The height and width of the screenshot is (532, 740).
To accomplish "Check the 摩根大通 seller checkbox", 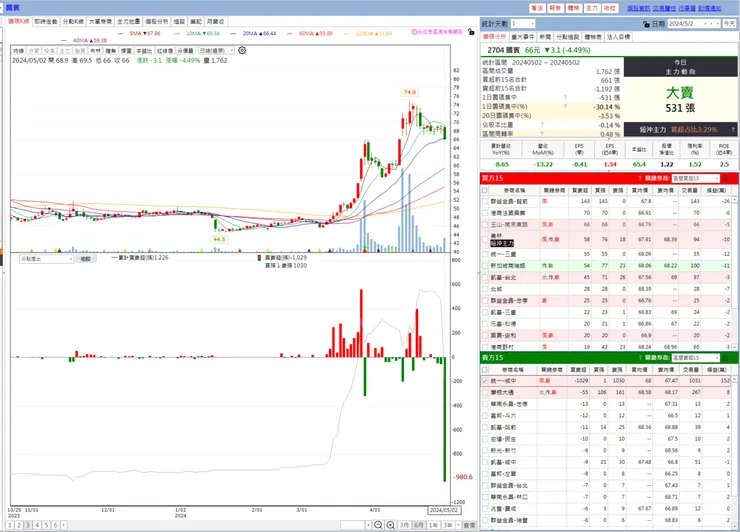I will pyautogui.click(x=485, y=392).
